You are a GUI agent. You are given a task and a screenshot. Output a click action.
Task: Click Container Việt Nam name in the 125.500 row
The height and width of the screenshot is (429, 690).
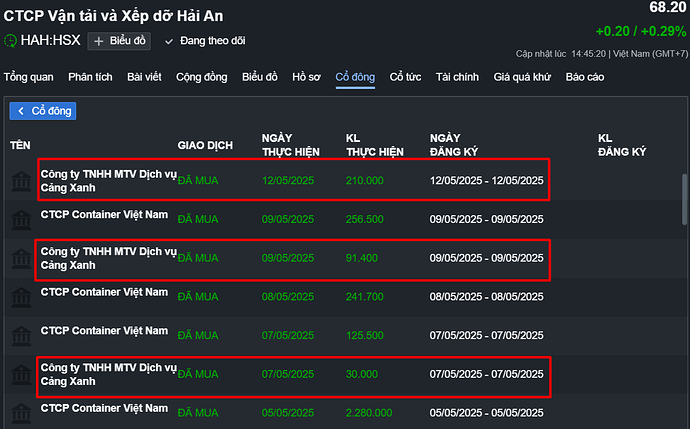tap(104, 331)
